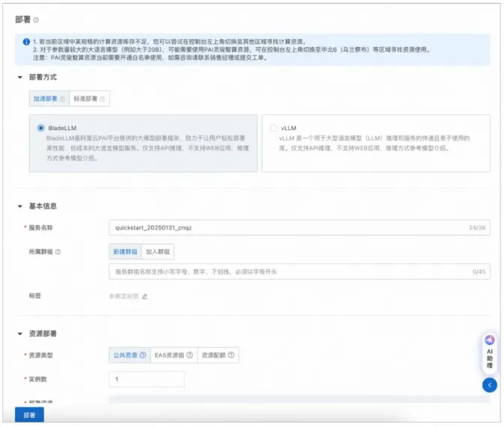This screenshot has height=427, width=504.
Task: Click help icon beside 所属群组 label
Action: pyautogui.click(x=58, y=252)
